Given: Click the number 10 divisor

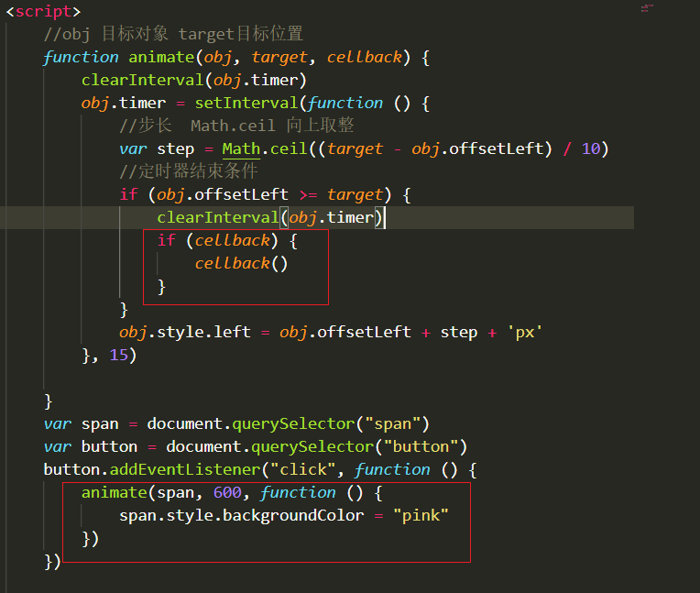Looking at the screenshot, I should click(591, 148).
